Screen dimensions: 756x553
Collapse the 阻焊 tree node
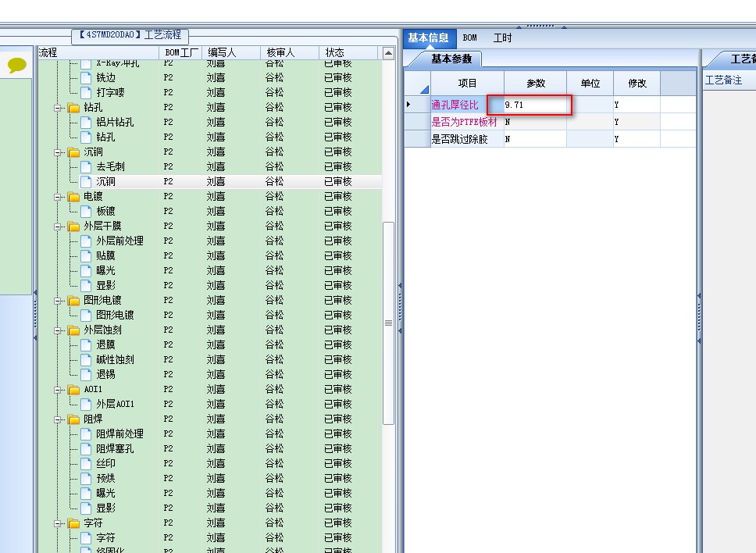tap(57, 419)
